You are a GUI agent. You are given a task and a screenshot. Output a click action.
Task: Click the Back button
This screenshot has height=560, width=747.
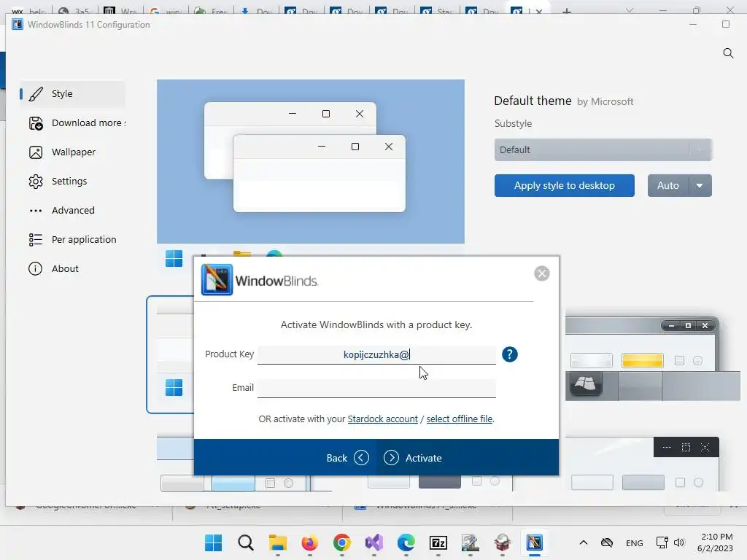pyautogui.click(x=347, y=458)
